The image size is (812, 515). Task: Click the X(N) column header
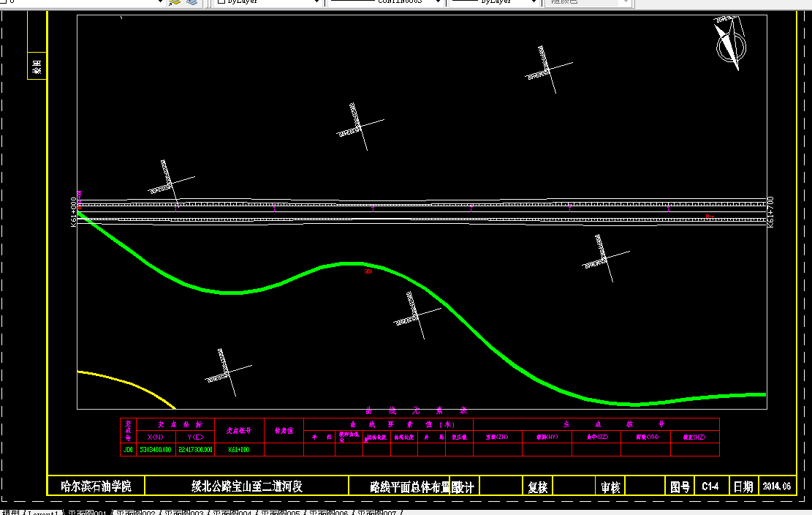[156, 437]
